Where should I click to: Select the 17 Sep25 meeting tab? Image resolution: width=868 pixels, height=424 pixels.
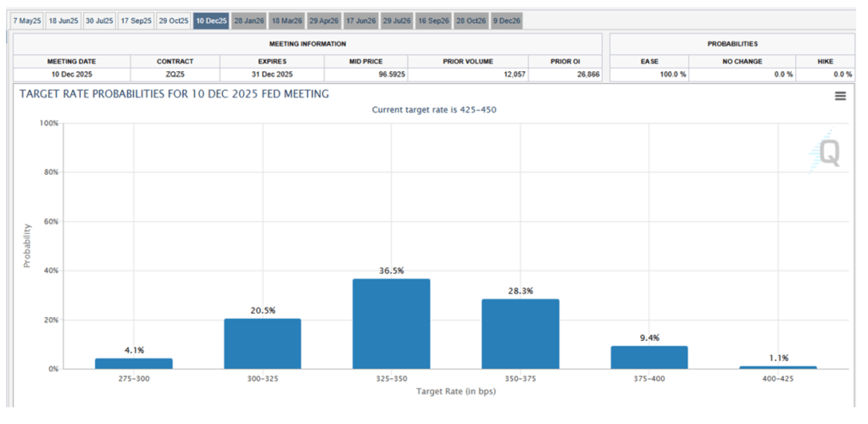click(136, 21)
